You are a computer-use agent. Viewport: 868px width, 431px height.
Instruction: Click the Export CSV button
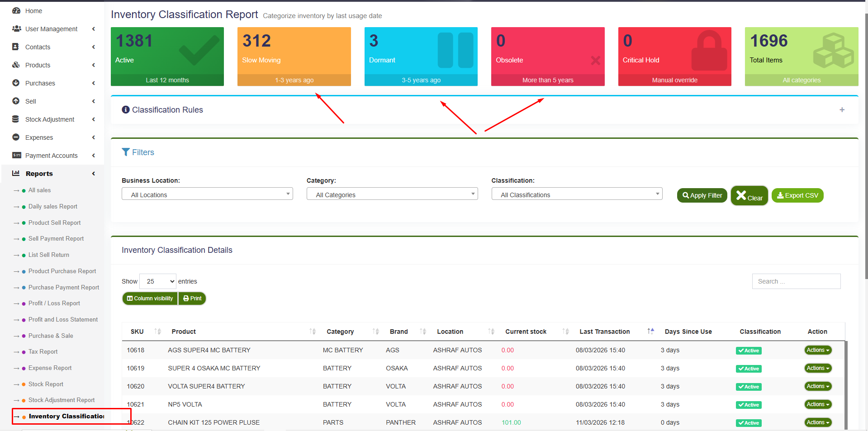tap(797, 195)
